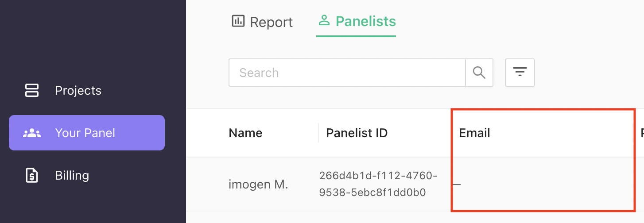Go to Your Panel section
Screen dimensions: 644x223
(x=87, y=133)
